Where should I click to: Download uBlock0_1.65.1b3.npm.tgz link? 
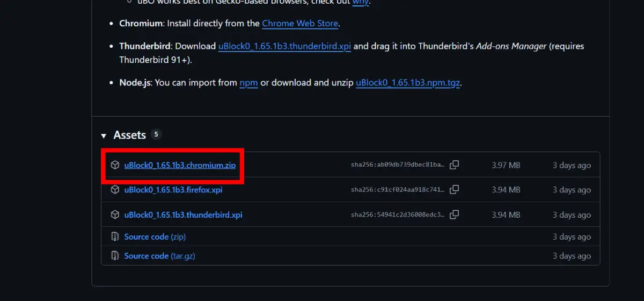(x=408, y=83)
